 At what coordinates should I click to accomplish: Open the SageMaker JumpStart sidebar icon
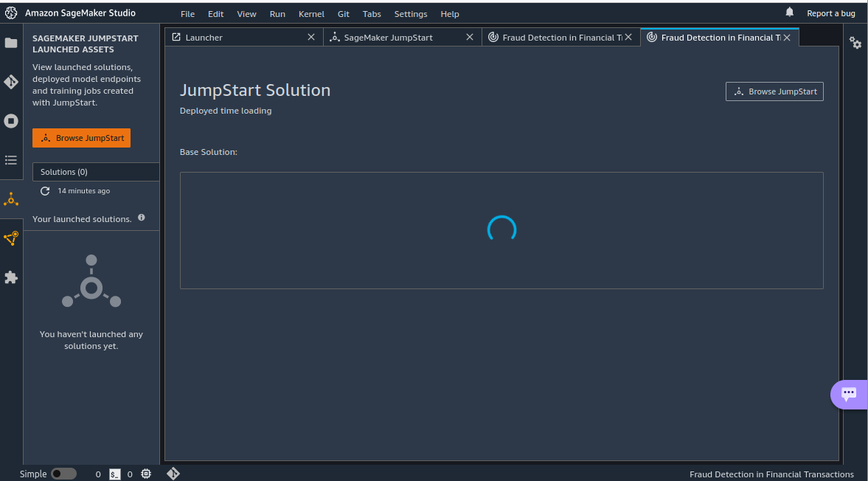(x=11, y=199)
